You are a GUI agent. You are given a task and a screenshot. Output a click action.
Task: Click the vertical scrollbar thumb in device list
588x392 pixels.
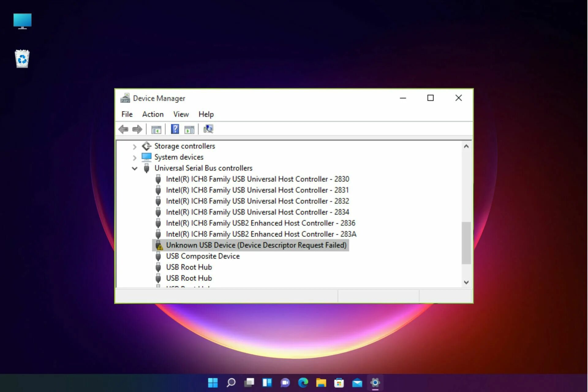466,243
